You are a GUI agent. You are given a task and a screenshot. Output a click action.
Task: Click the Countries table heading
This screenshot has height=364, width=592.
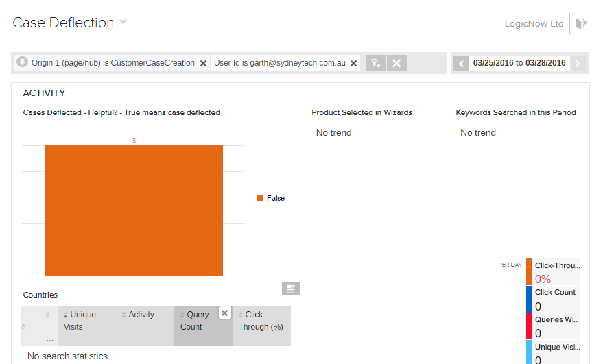[40, 295]
